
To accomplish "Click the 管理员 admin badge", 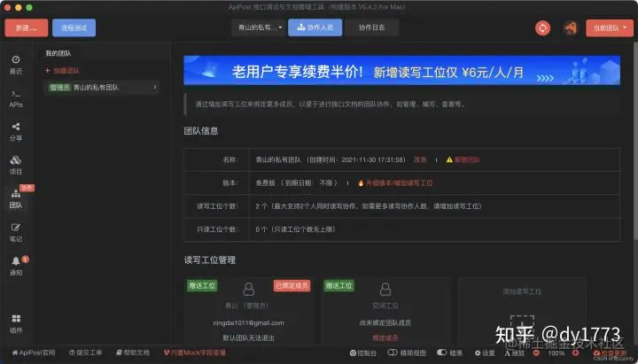I will point(60,88).
